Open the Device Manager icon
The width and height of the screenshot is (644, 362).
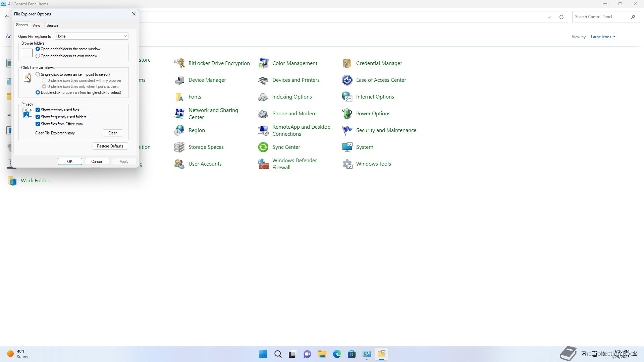[179, 80]
